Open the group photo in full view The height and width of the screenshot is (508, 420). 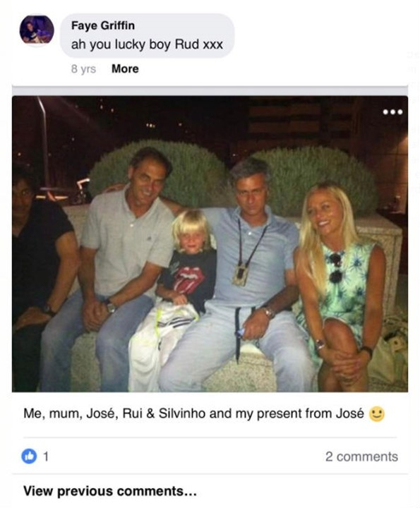pyautogui.click(x=210, y=243)
